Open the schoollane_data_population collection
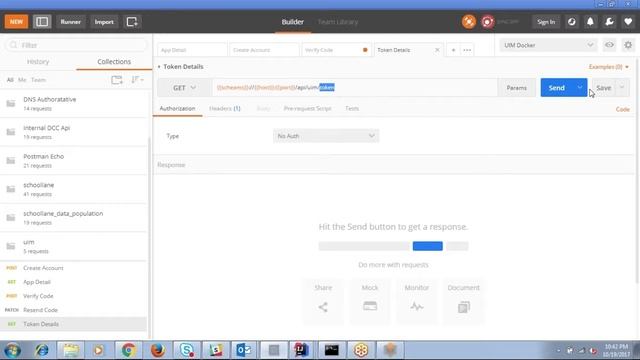 73,218
